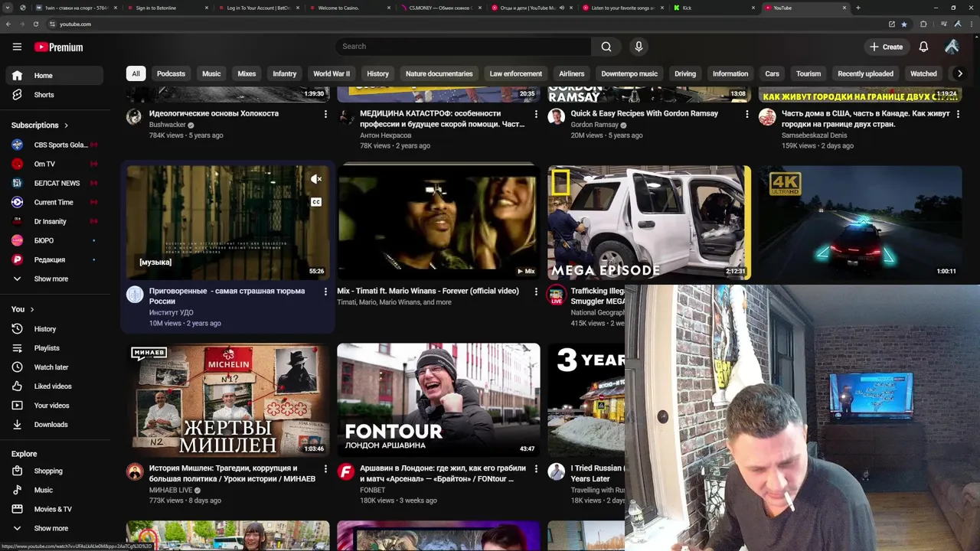Play the 4K night driving thumbnail

tap(861, 223)
